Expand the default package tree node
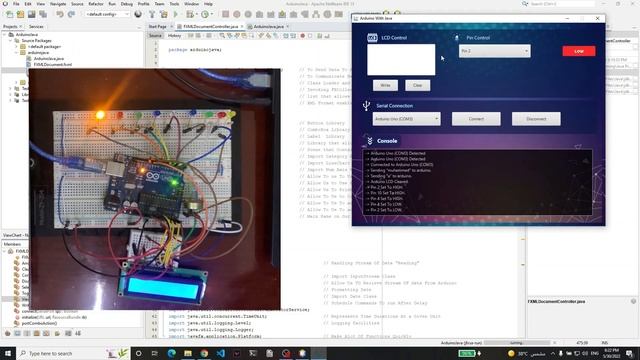 point(16,47)
